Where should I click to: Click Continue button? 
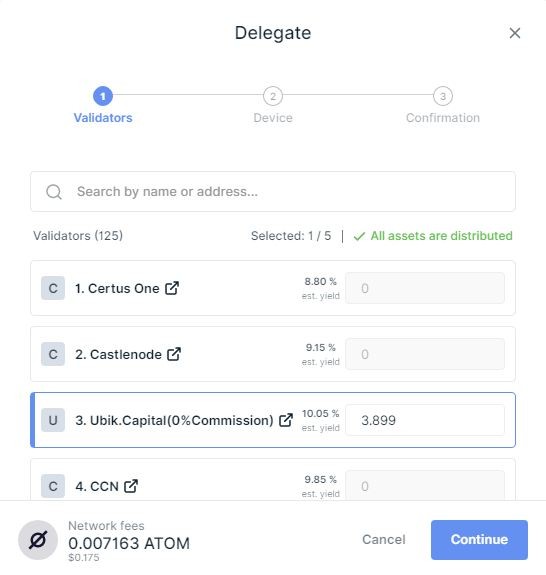(479, 539)
